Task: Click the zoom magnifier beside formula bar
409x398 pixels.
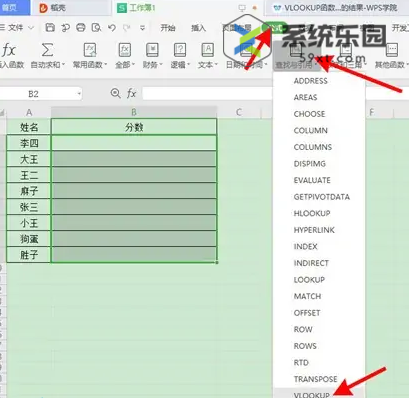Action: (115, 93)
